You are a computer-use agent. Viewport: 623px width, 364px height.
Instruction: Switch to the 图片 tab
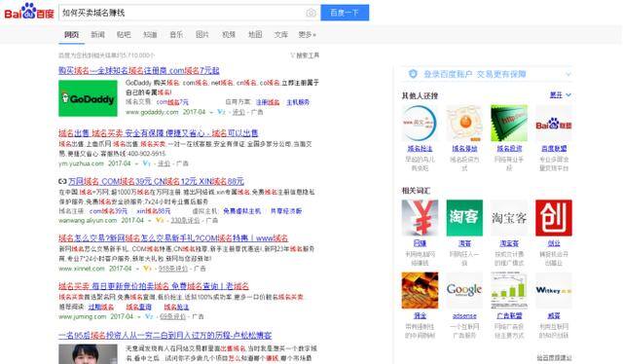click(202, 35)
